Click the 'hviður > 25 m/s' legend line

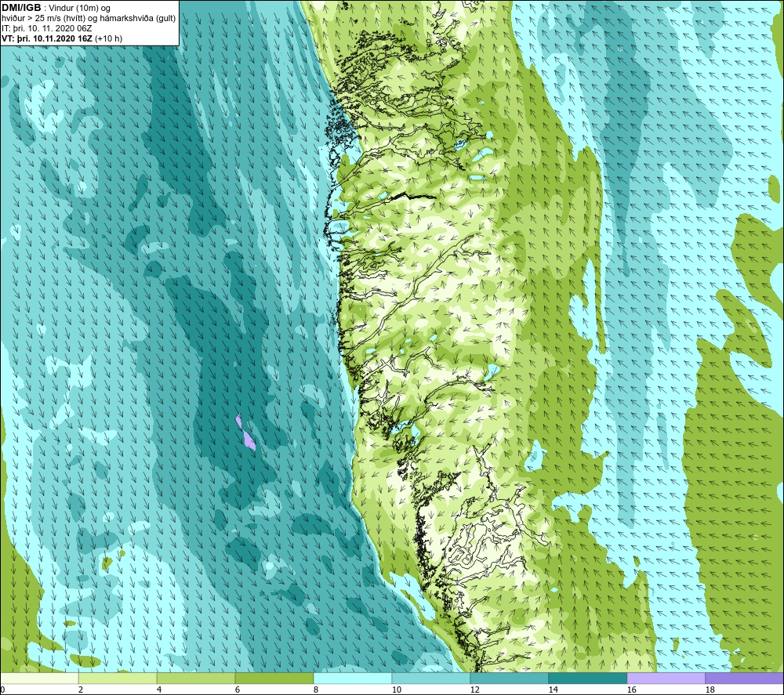click(x=89, y=18)
